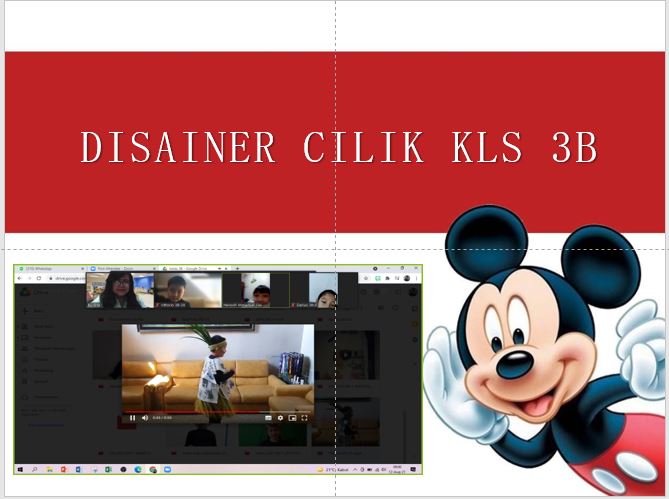Open the Chrome three-dot menu
The width and height of the screenshot is (669, 499).
pyautogui.click(x=416, y=278)
